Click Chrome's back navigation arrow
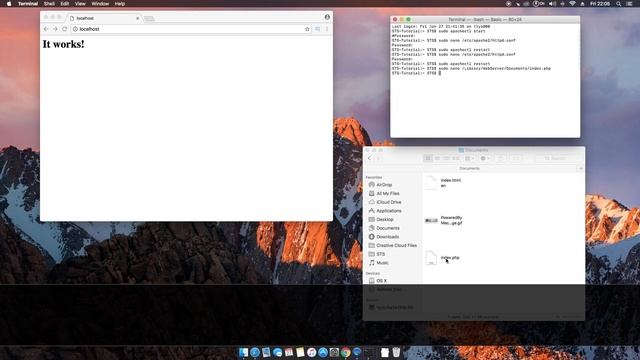640x360 pixels. tap(46, 29)
